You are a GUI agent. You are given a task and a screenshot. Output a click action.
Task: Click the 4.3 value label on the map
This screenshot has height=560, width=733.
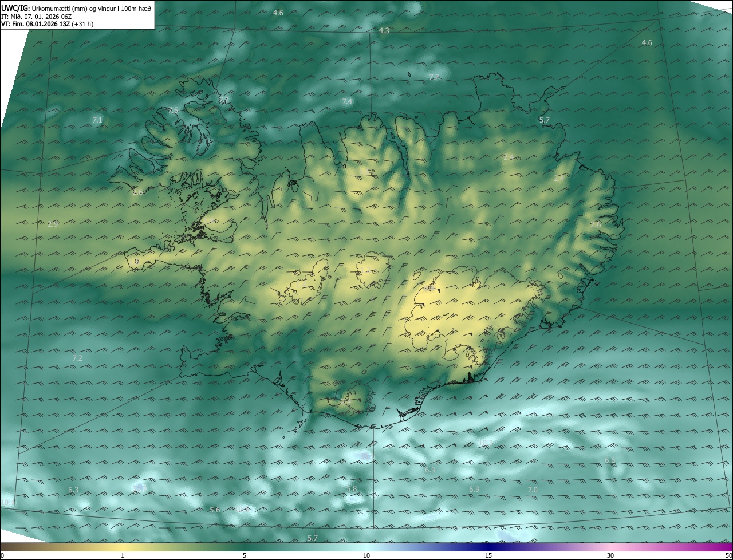[384, 31]
